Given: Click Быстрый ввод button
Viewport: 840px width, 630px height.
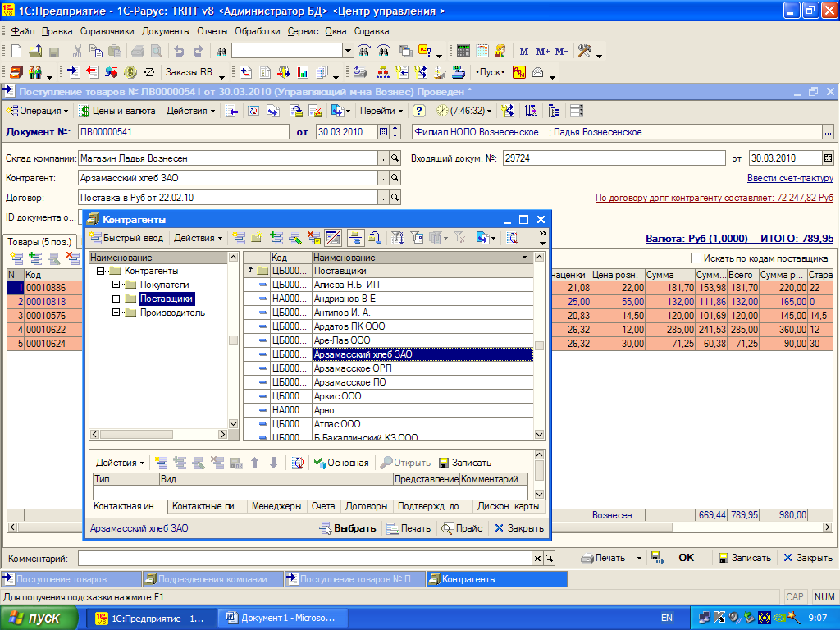Looking at the screenshot, I should (x=126, y=238).
